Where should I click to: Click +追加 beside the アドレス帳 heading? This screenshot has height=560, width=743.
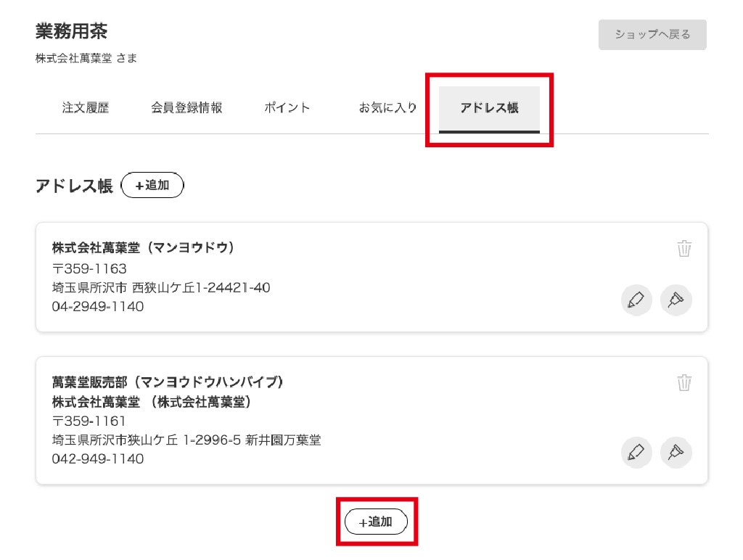pos(152,185)
